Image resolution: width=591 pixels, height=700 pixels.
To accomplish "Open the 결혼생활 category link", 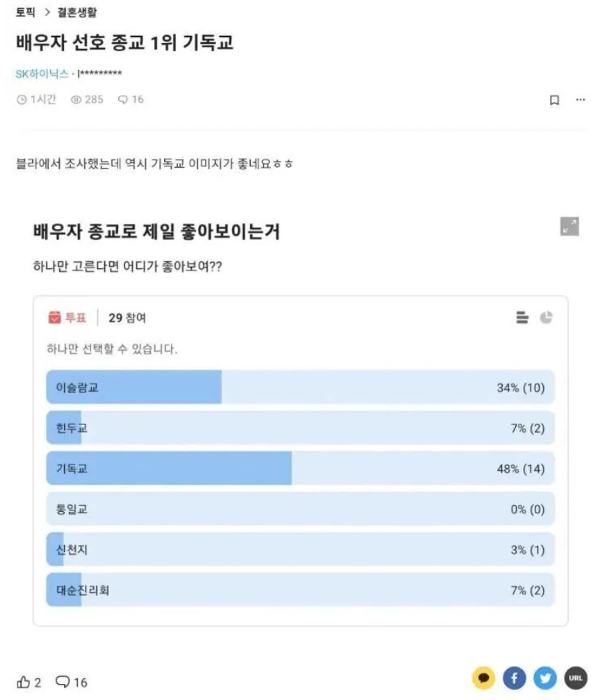I will [x=75, y=12].
